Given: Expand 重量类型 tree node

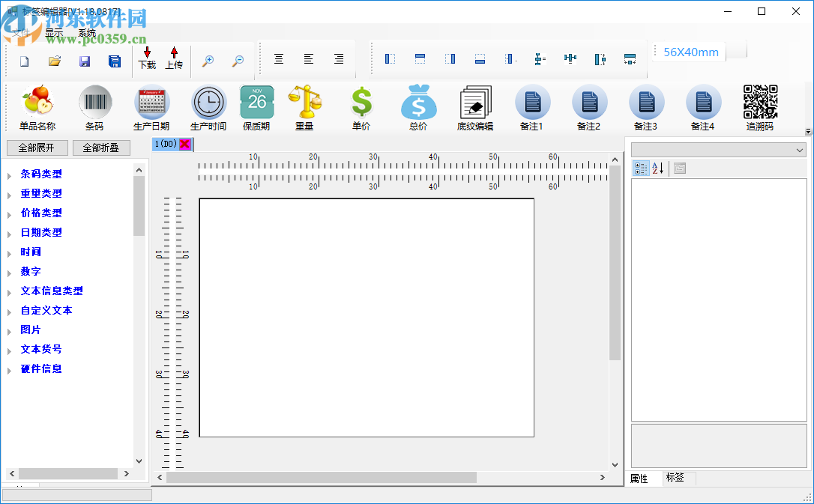Looking at the screenshot, I should click(9, 195).
